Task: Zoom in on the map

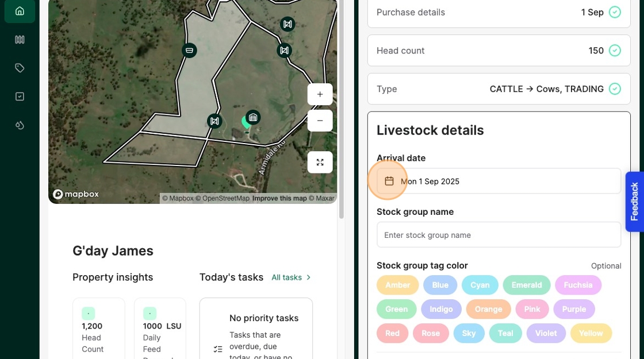Action: 320,94
